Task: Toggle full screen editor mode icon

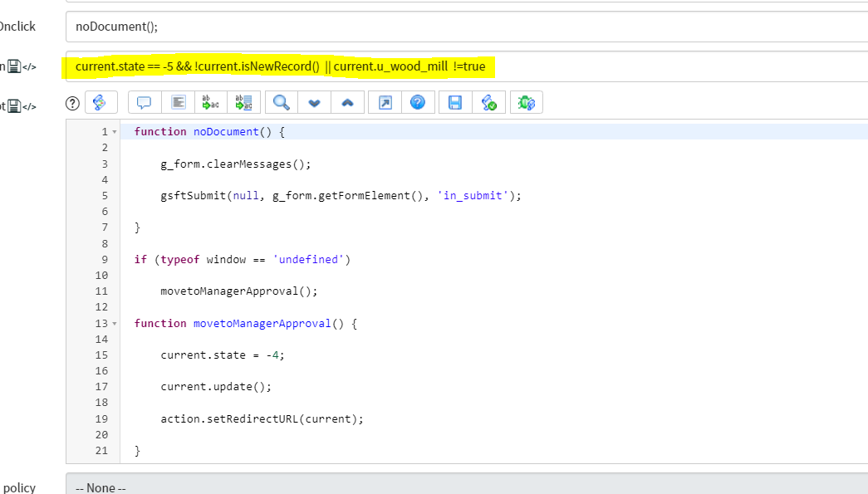Action: (385, 102)
